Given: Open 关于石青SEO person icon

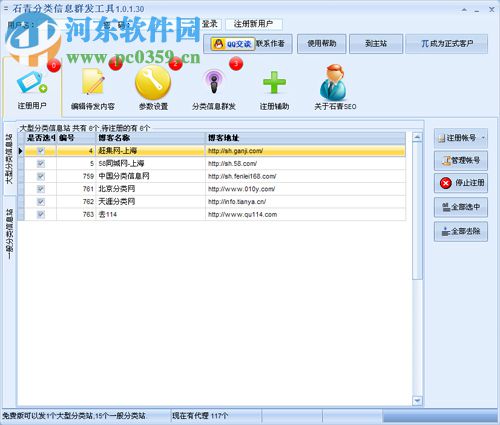Looking at the screenshot, I should (x=335, y=88).
